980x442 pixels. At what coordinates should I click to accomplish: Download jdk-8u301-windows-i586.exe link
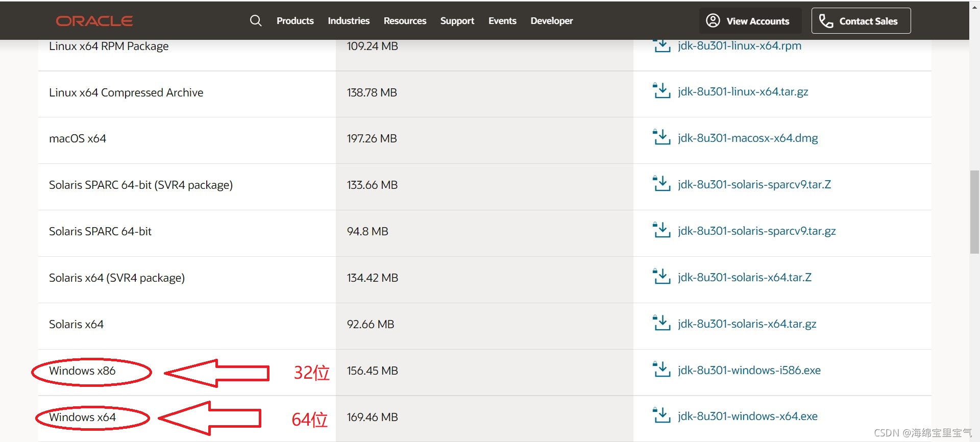[749, 370]
